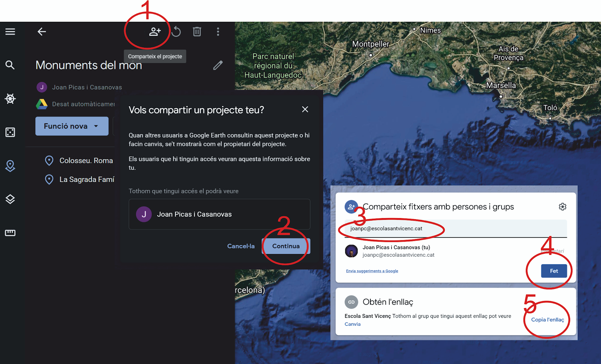This screenshot has height=364, width=601.
Task: Open the hamburger main menu
Action: pyautogui.click(x=10, y=32)
